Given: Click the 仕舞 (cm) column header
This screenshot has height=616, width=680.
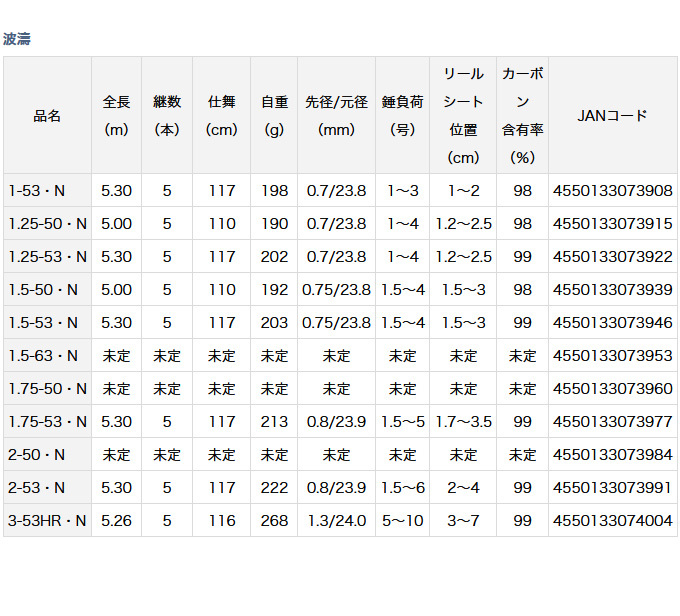Looking at the screenshot, I should [x=221, y=115].
